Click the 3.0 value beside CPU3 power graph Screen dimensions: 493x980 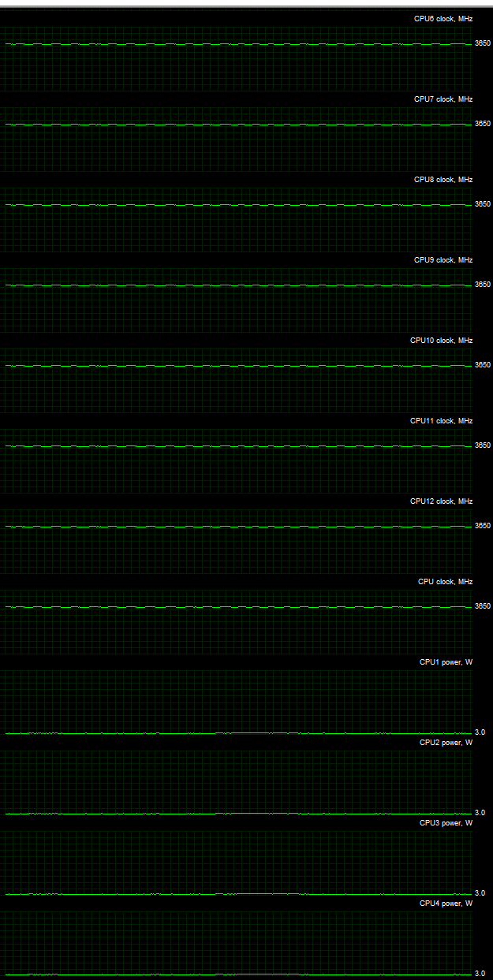pos(480,893)
